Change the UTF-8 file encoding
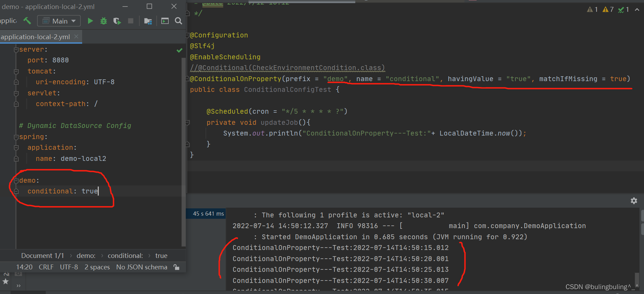This screenshot has height=294, width=644. pyautogui.click(x=69, y=267)
